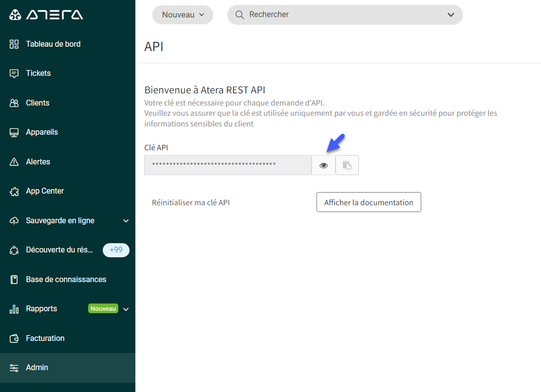541x392 pixels.
Task: Expand the search bar dropdown chevron
Action: (450, 15)
